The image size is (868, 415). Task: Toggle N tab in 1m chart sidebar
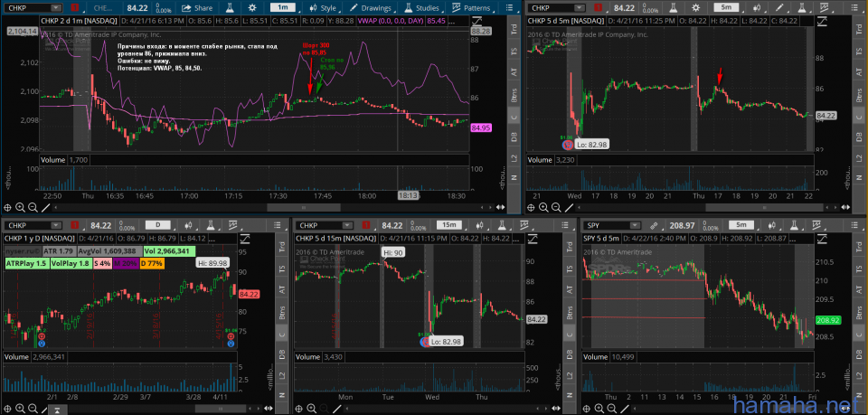point(513,177)
